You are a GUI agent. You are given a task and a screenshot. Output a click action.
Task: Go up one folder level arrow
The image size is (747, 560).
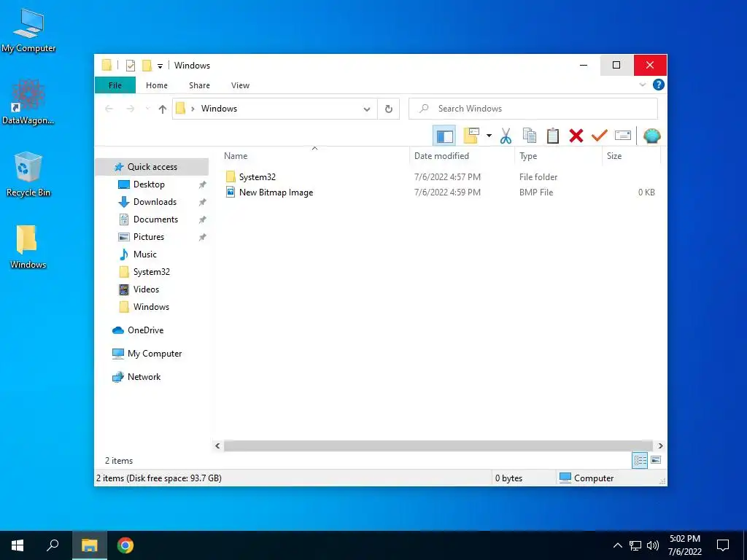pos(163,109)
